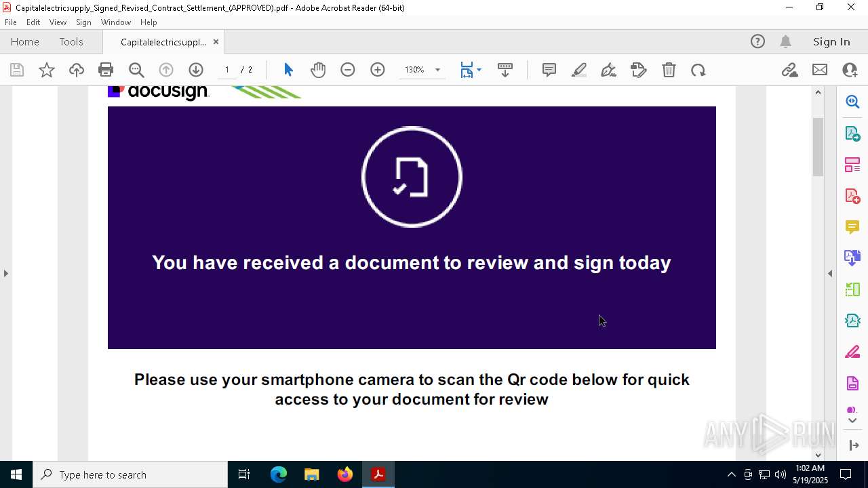Open the fit page options tool

tap(467, 70)
